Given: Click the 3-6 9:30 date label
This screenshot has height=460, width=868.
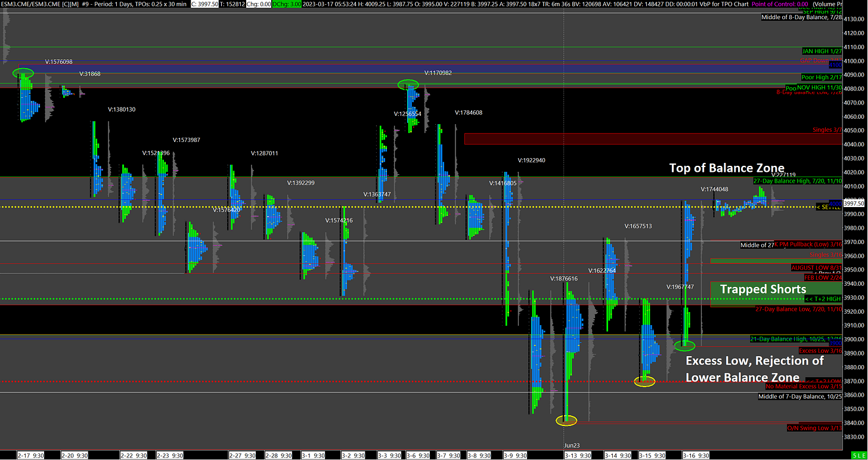Looking at the screenshot, I should [419, 455].
